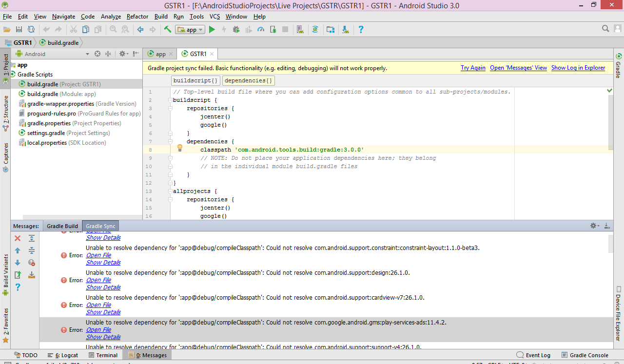Close Messages with the red X icon

click(x=18, y=238)
